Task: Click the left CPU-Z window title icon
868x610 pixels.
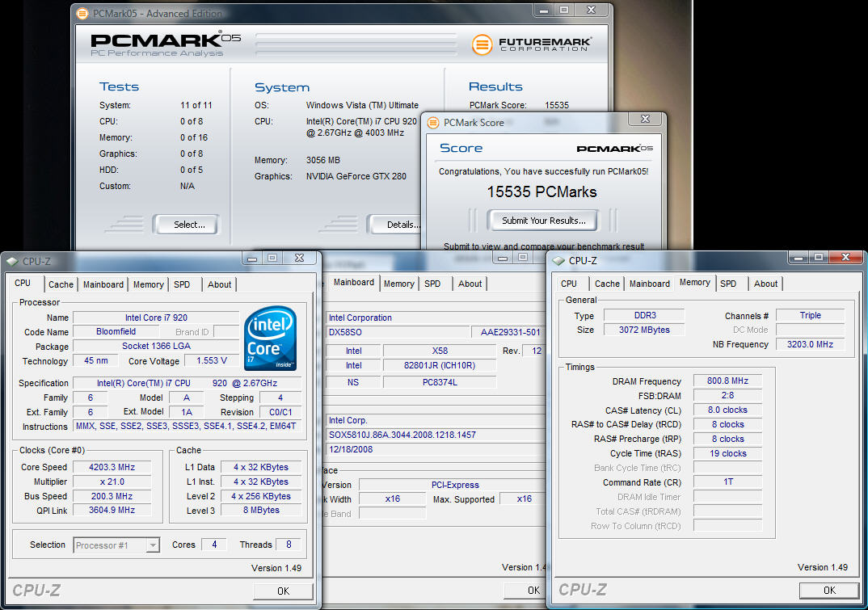Action: (12, 261)
